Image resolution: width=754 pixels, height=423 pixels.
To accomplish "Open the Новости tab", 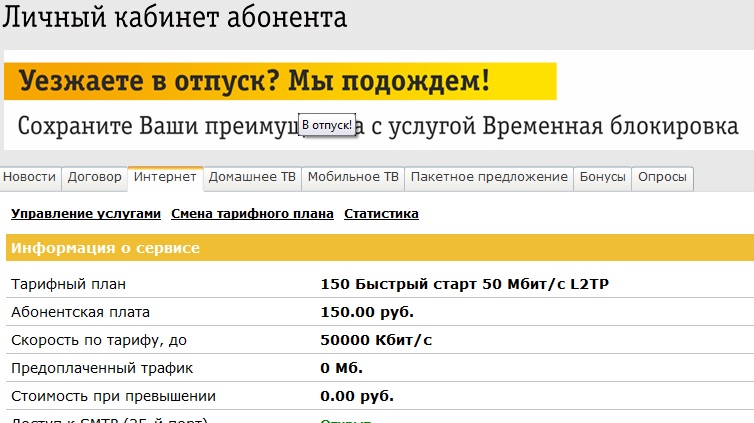I will pyautogui.click(x=29, y=178).
